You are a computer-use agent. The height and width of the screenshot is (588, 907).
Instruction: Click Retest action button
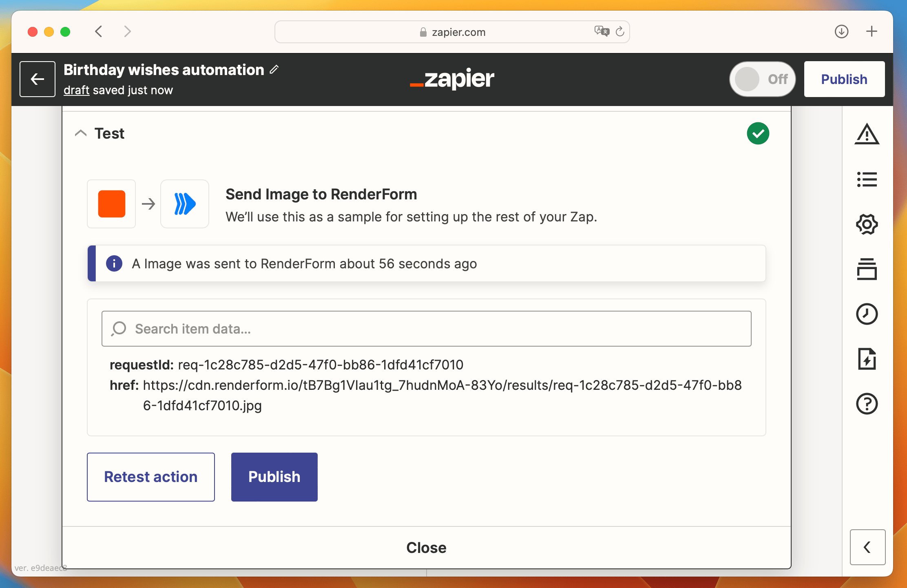(151, 477)
